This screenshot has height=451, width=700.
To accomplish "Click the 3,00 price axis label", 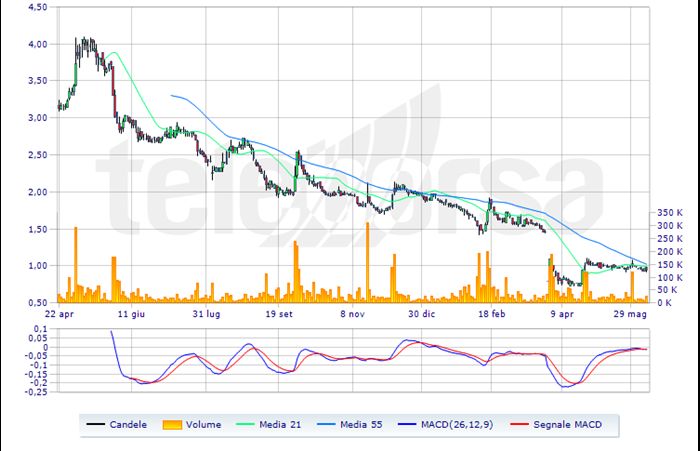I will (37, 118).
